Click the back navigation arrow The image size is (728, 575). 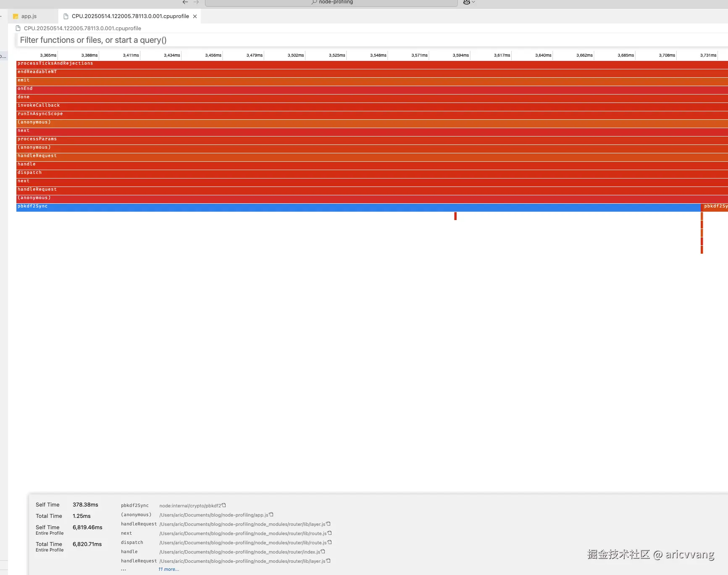coord(185,2)
